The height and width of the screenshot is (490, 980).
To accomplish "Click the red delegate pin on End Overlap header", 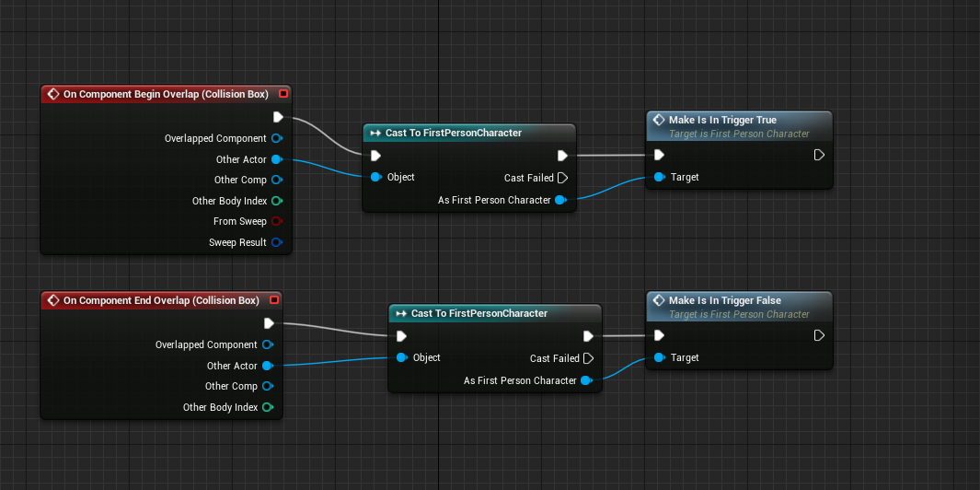I will (x=273, y=300).
